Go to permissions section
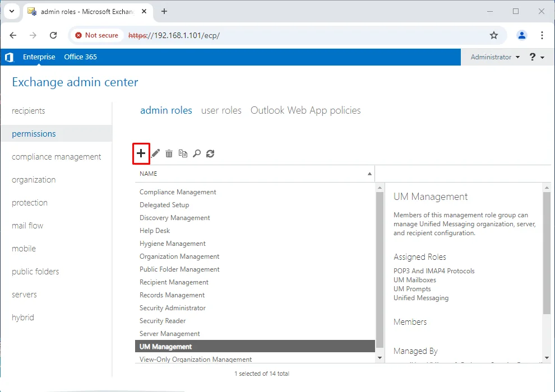 pos(57,134)
